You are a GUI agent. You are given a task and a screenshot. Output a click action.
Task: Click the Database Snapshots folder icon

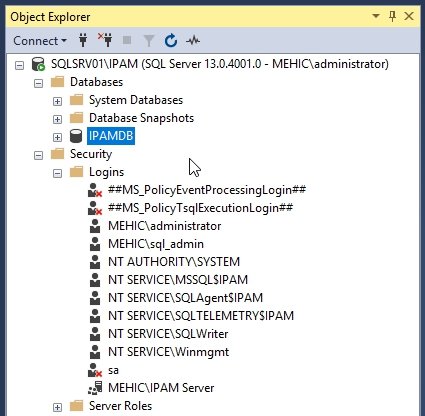point(77,118)
